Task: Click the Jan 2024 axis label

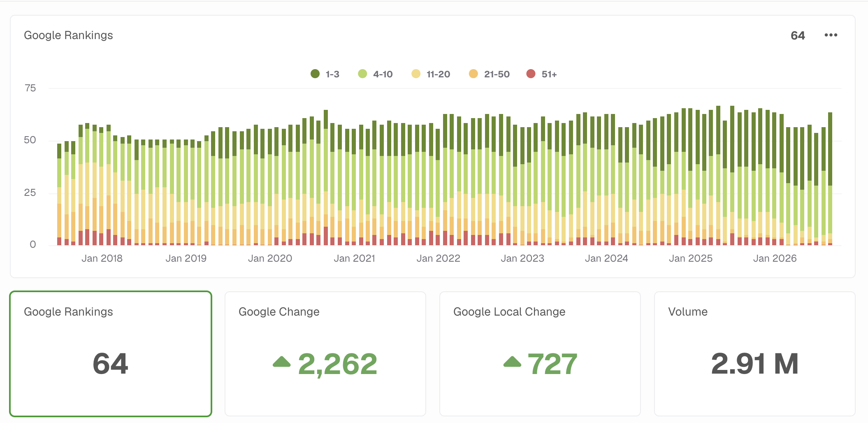Action: tap(606, 258)
